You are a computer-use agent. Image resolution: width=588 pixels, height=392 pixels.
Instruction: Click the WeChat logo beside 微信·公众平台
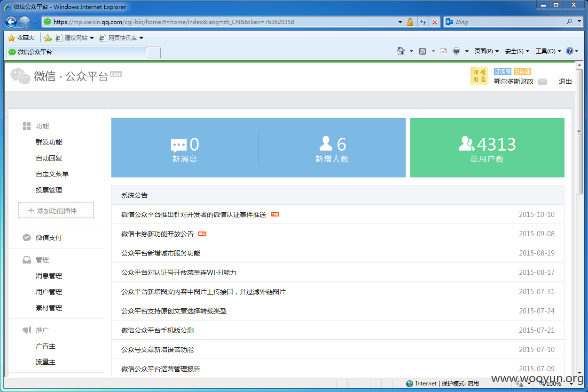click(x=21, y=76)
